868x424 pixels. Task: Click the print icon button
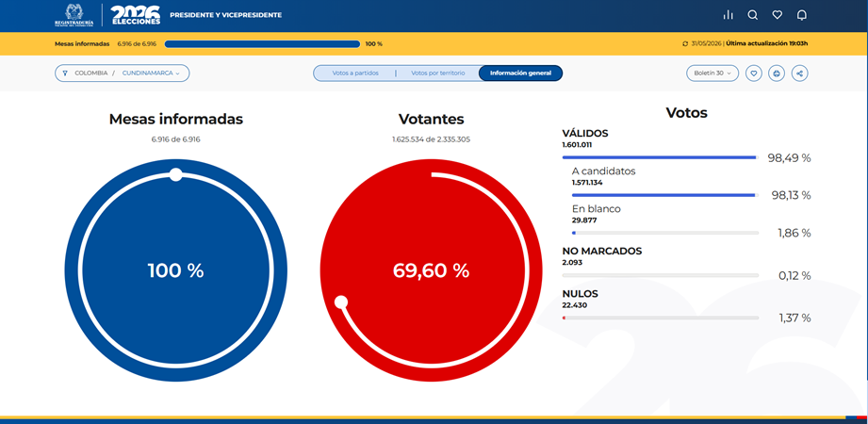point(777,73)
